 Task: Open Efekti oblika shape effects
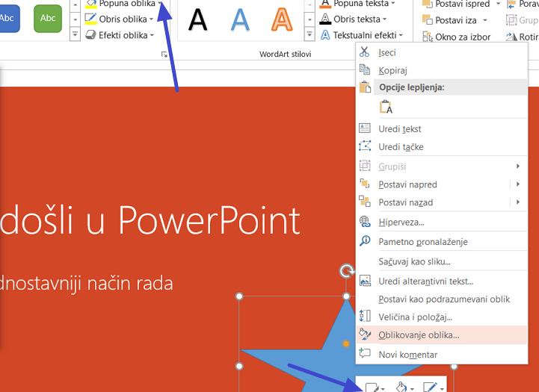click(x=120, y=35)
